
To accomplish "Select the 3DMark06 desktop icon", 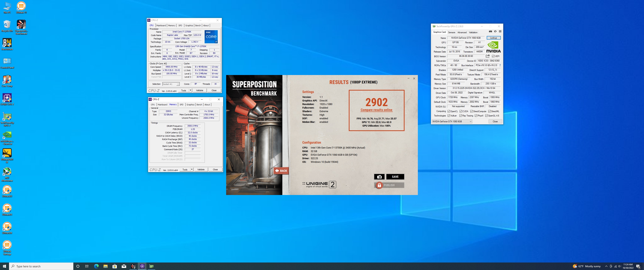I will coord(7,228).
